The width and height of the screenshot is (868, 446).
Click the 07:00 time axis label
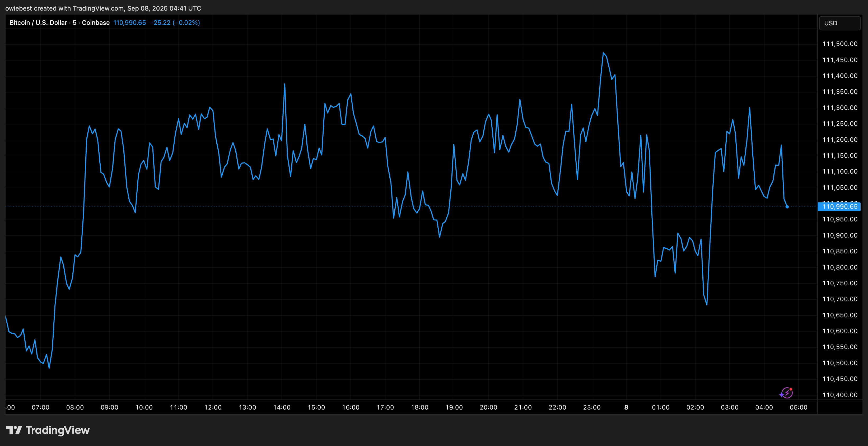point(40,407)
